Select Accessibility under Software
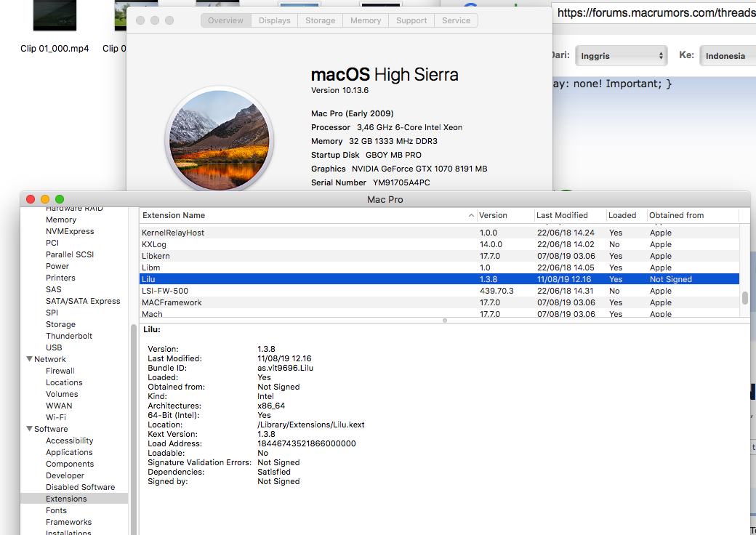Screen dimensions: 756x535 (70, 441)
